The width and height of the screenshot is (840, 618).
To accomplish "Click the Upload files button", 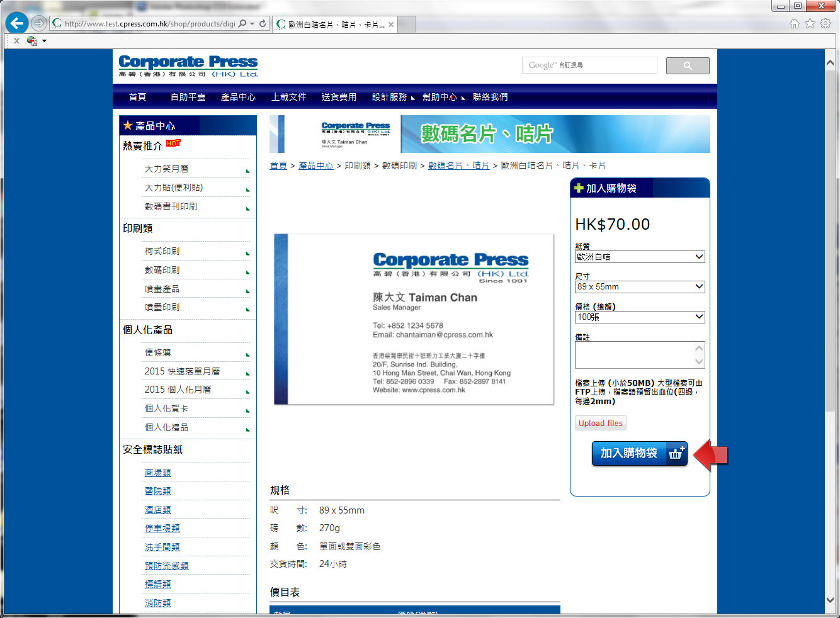I will (x=600, y=423).
